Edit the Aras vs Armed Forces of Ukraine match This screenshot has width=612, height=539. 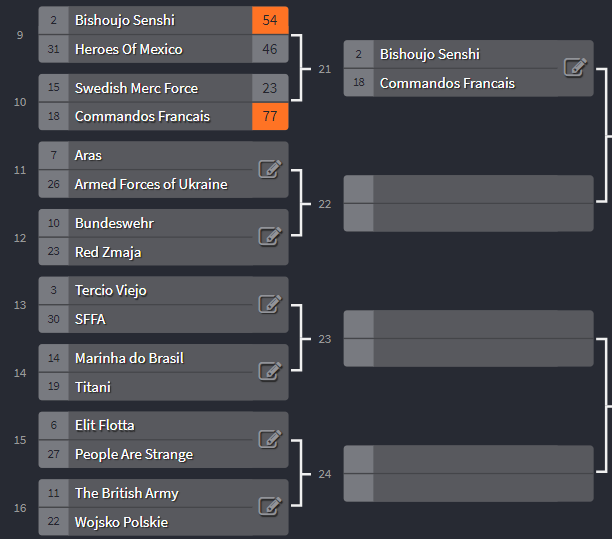click(269, 169)
